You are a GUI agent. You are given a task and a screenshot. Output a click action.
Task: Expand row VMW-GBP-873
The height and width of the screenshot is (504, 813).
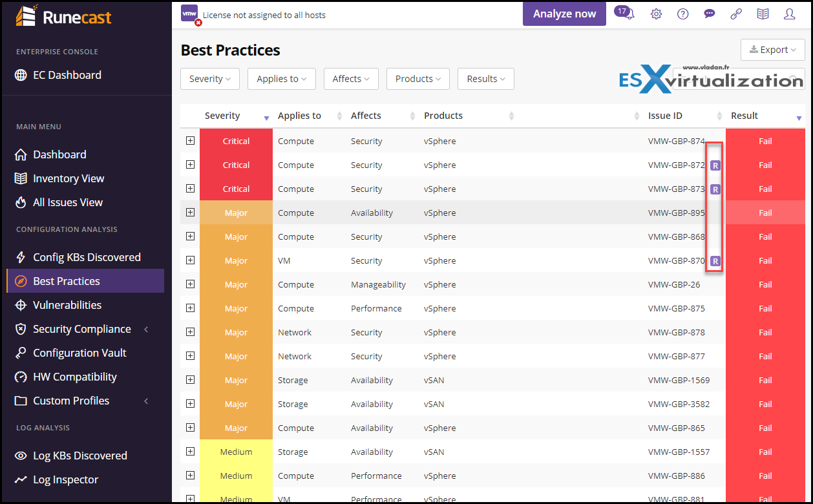point(190,188)
